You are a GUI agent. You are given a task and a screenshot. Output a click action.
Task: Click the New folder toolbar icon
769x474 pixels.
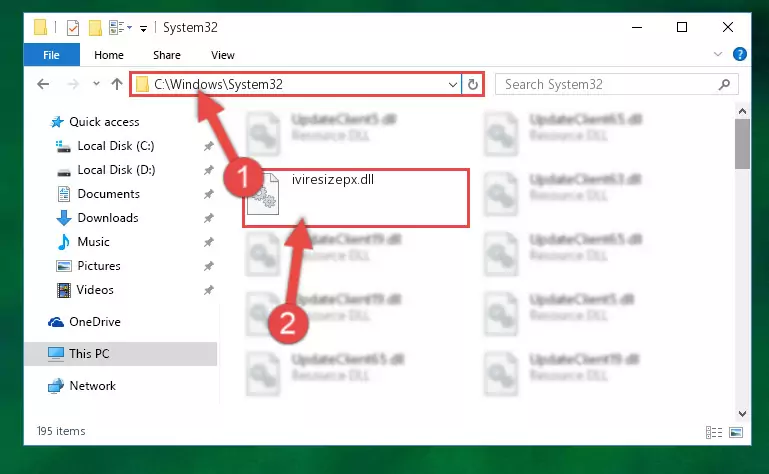pos(95,28)
